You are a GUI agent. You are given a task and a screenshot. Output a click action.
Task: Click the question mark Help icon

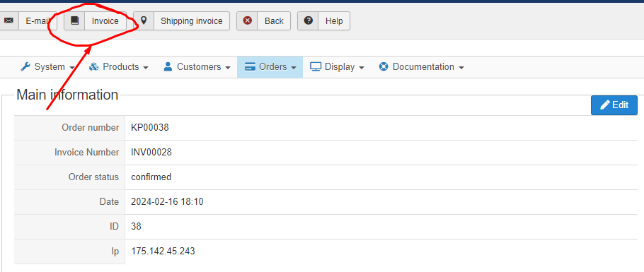308,20
